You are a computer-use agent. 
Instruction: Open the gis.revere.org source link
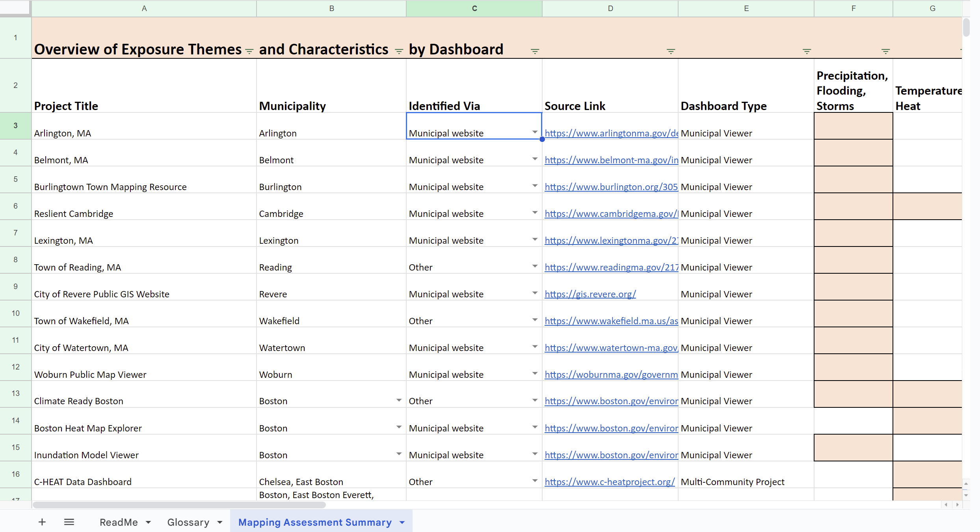[590, 294]
